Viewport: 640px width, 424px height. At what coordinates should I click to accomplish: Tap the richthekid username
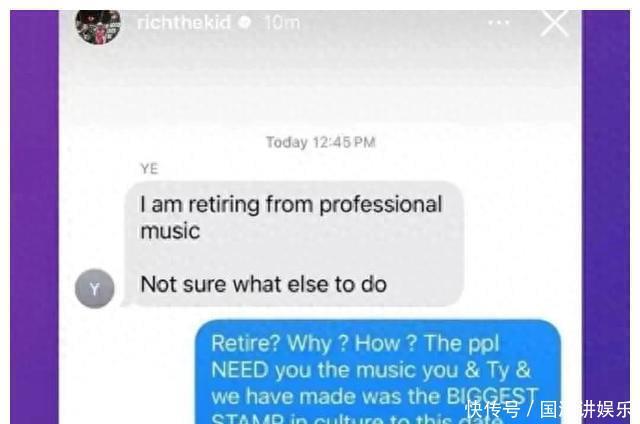tap(184, 22)
